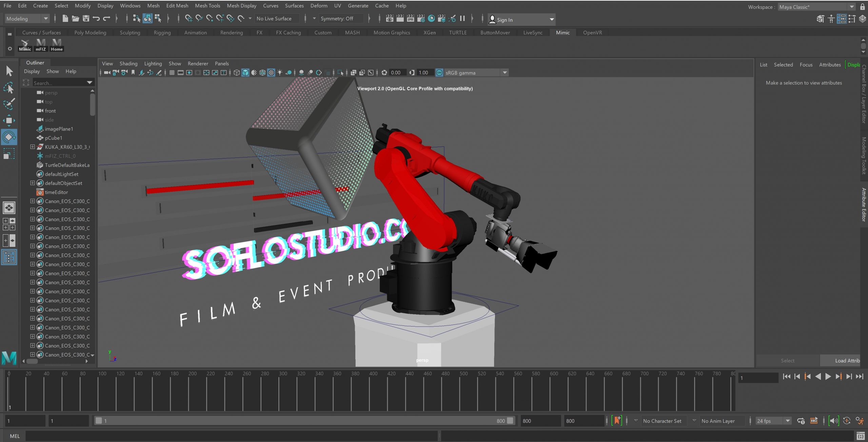Choose the Lasso Select tool
This screenshot has height=442, width=868.
(9, 88)
